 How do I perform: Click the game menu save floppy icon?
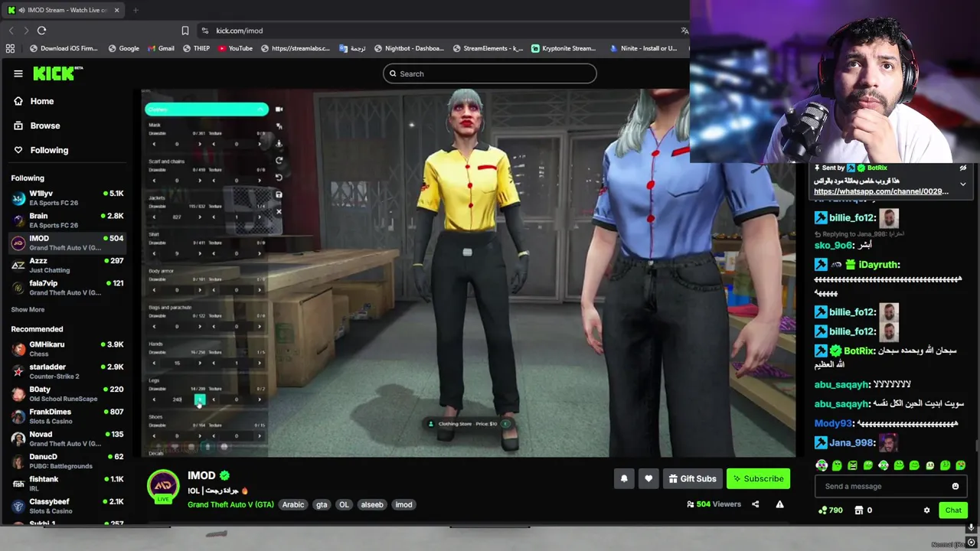click(279, 194)
